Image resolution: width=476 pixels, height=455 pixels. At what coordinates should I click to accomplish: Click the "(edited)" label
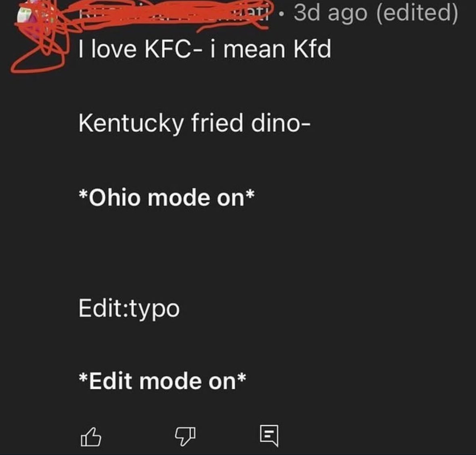pos(417,14)
